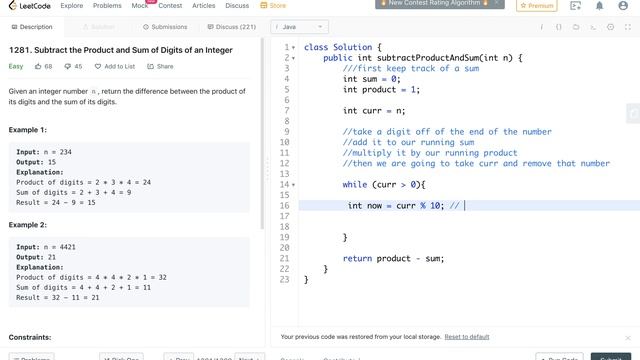This screenshot has height=360, width=640.
Task: Click line number 14 in gutter
Action: pyautogui.click(x=284, y=184)
